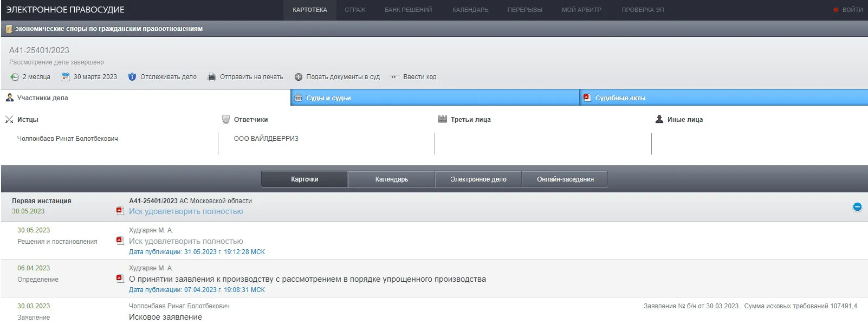868x324 pixels.
Task: Click Отслеживать дело link
Action: (x=169, y=77)
